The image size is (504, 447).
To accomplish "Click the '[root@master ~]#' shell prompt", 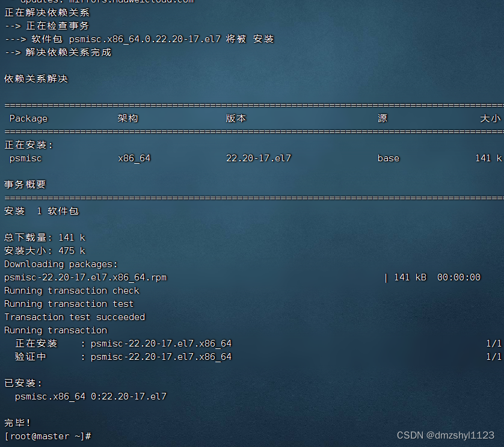I will (48, 436).
